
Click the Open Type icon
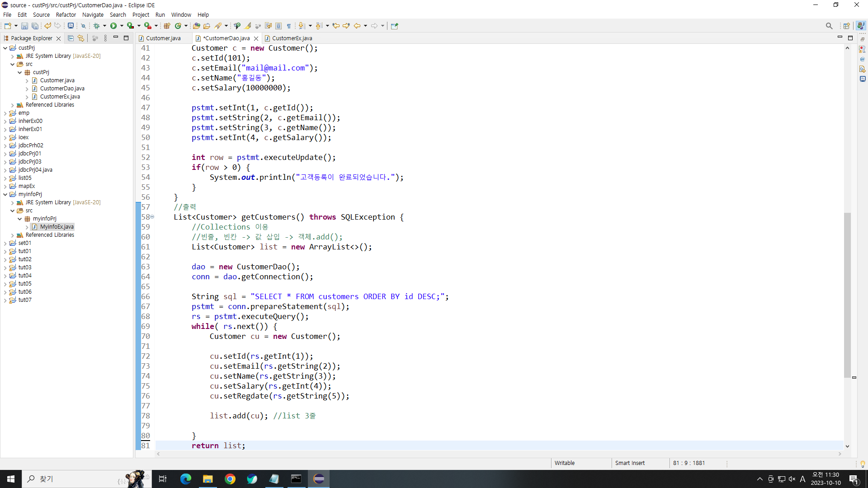click(x=196, y=26)
